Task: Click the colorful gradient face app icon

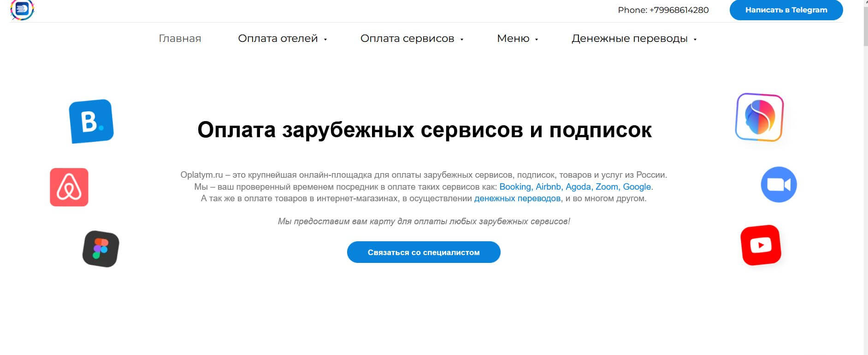Action: 759,117
